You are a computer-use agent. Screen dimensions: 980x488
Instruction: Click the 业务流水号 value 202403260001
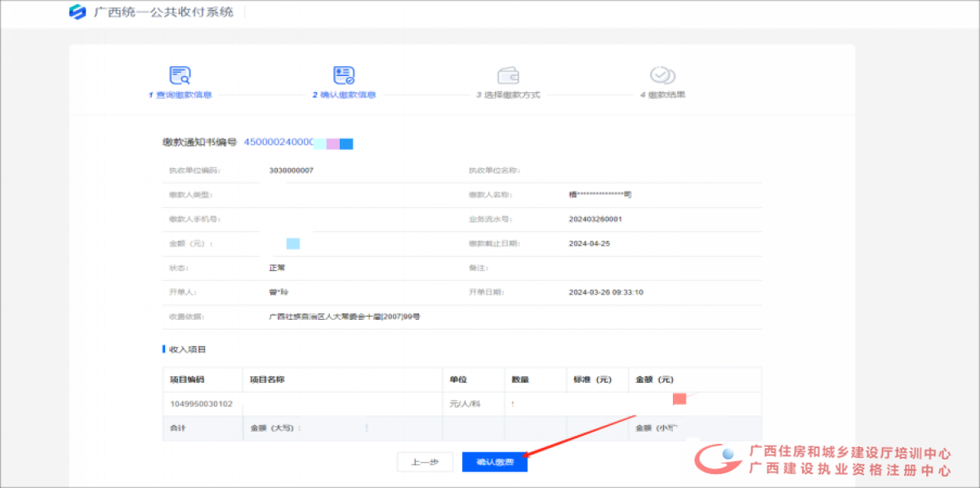pyautogui.click(x=595, y=220)
